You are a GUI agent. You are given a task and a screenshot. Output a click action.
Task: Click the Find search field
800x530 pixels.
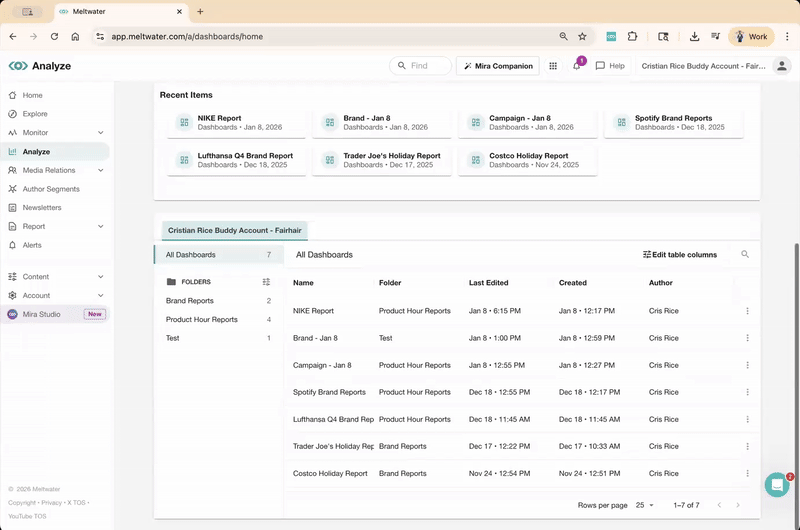coord(420,66)
